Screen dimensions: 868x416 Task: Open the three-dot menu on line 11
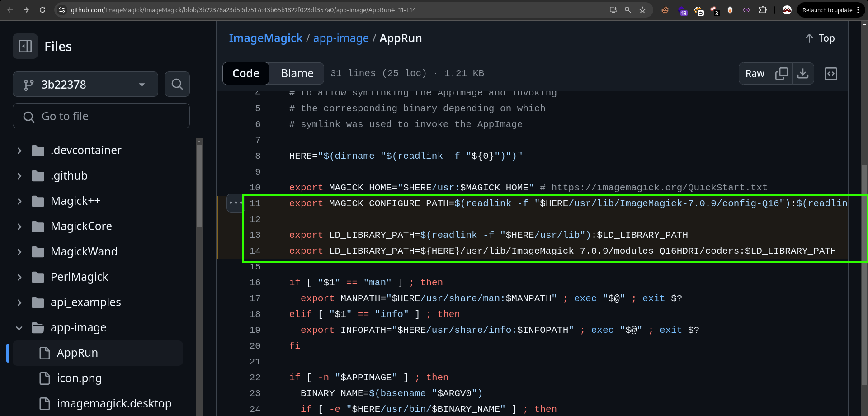(235, 203)
